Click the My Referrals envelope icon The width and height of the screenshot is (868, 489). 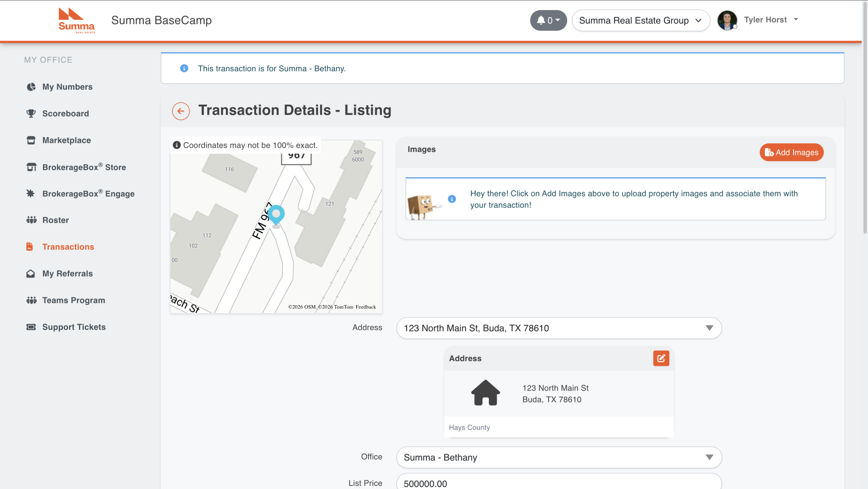pos(31,274)
